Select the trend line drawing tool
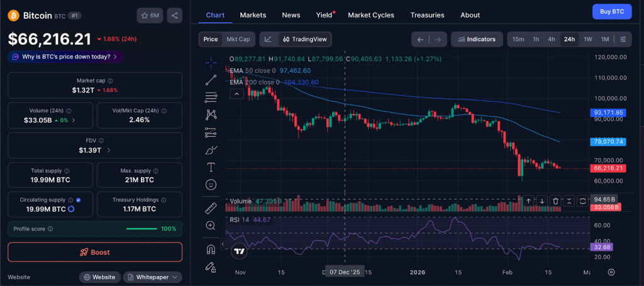Viewport: 644px width, 286px height. pos(211,79)
